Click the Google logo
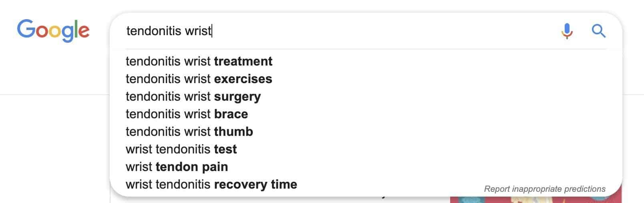 pyautogui.click(x=53, y=30)
